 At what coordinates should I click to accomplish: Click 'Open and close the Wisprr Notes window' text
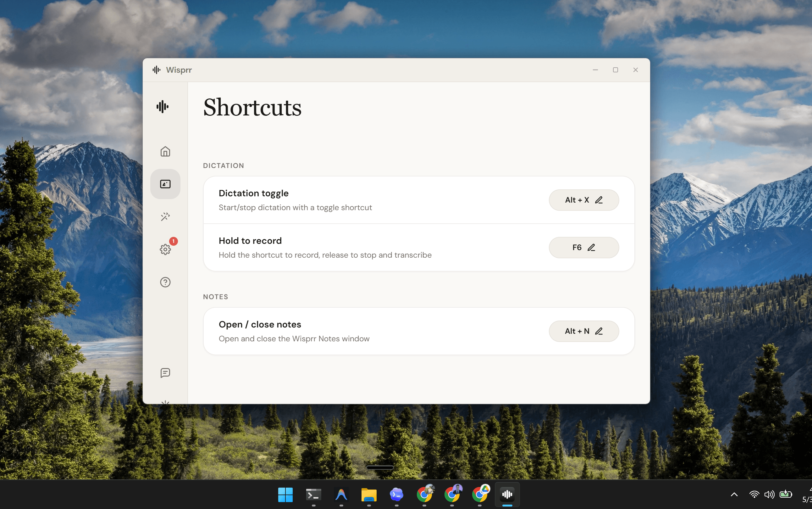294,339
